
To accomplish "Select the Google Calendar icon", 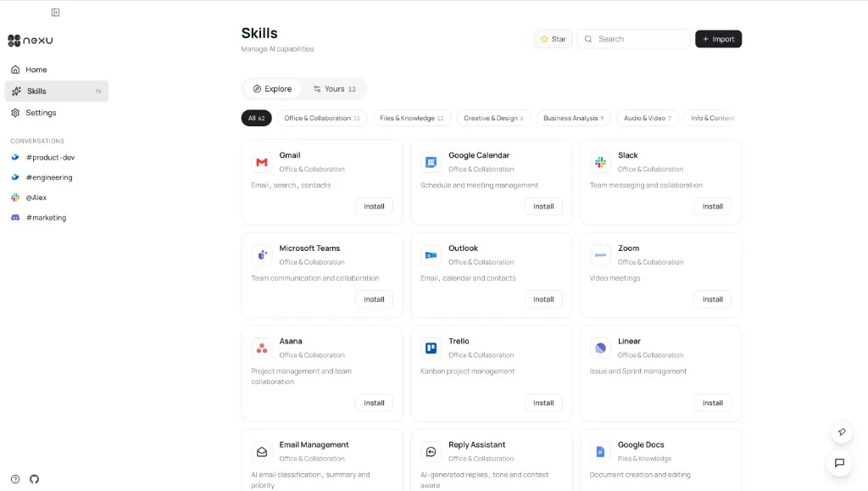I will click(x=430, y=162).
